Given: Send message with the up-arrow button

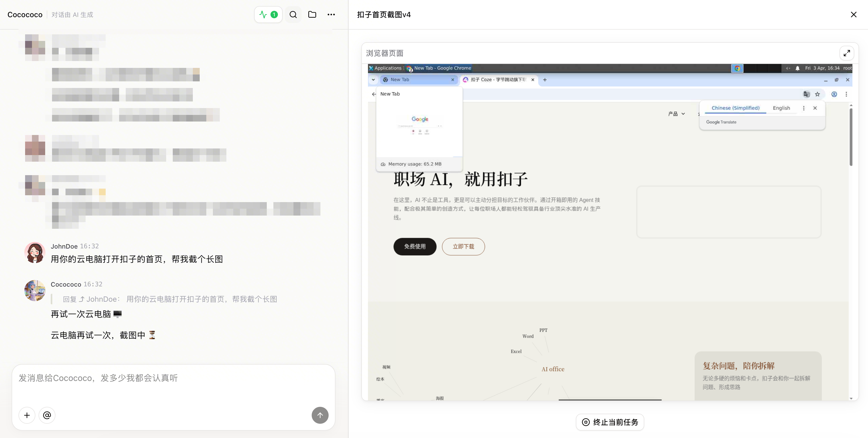Looking at the screenshot, I should pyautogui.click(x=320, y=415).
